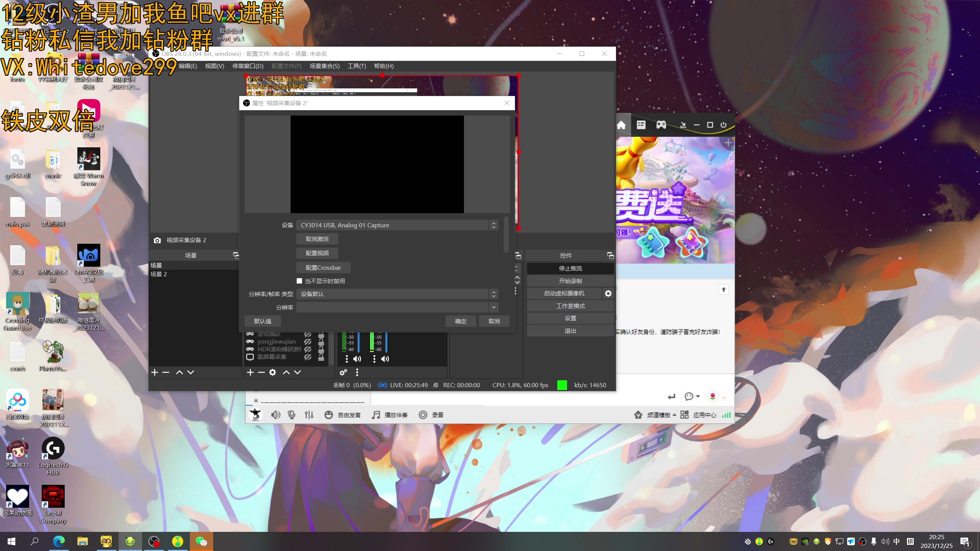This screenshot has width=980, height=551.
Task: Click the YY microphone icon
Action: click(292, 415)
